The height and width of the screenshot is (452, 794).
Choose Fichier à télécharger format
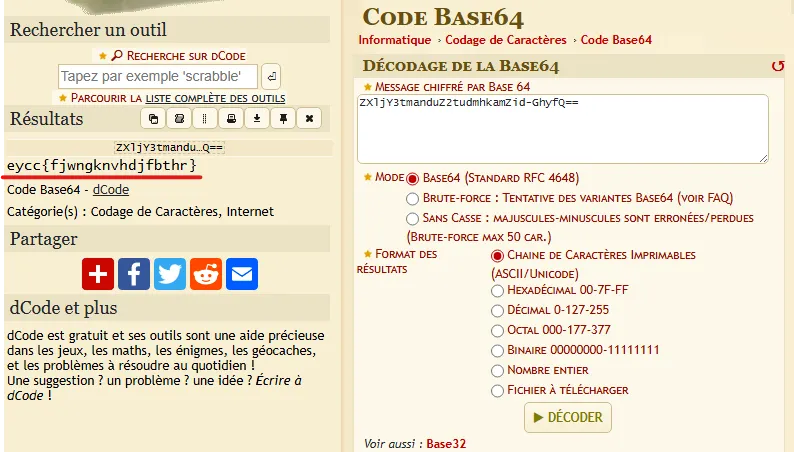[x=497, y=390]
